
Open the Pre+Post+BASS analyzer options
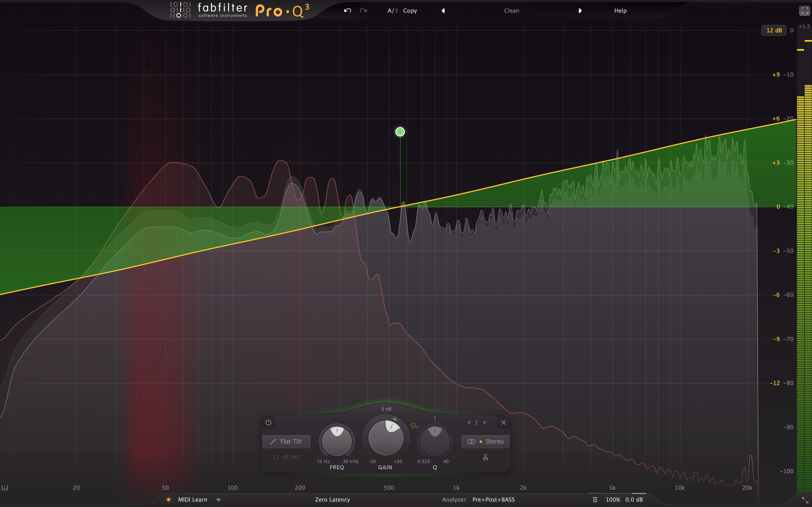coord(493,499)
